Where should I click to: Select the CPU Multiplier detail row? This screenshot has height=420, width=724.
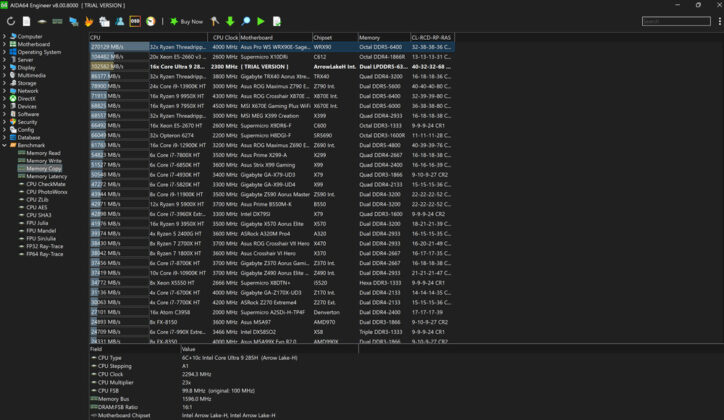224,383
